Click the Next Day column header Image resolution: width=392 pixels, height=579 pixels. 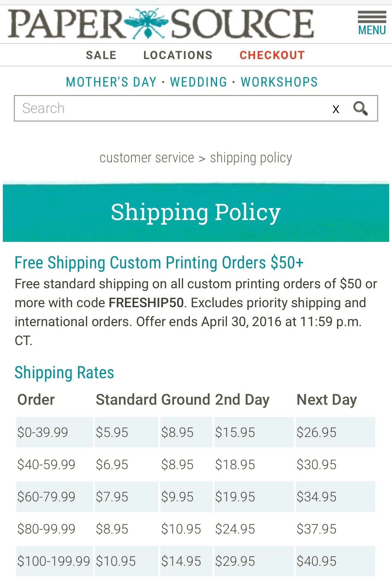(x=327, y=400)
